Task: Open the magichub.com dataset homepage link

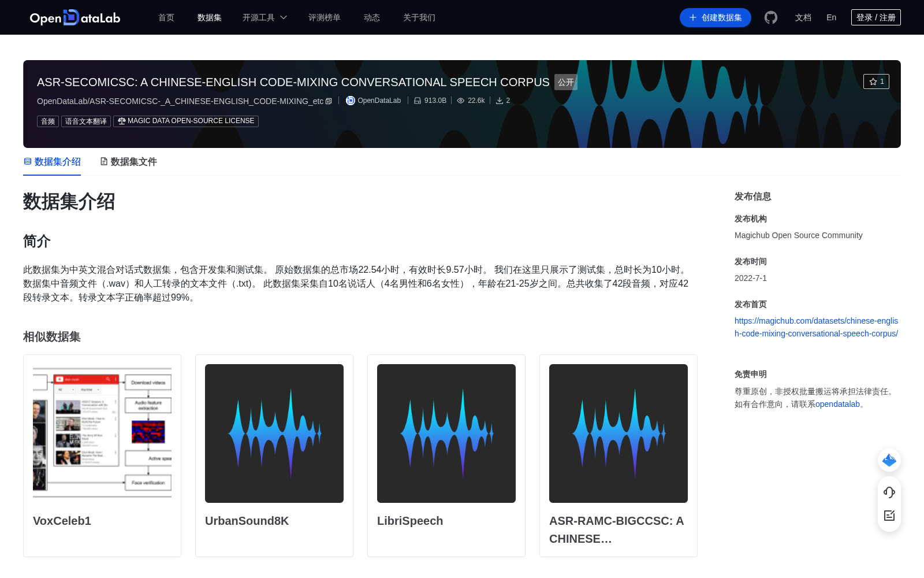Action: 816,327
